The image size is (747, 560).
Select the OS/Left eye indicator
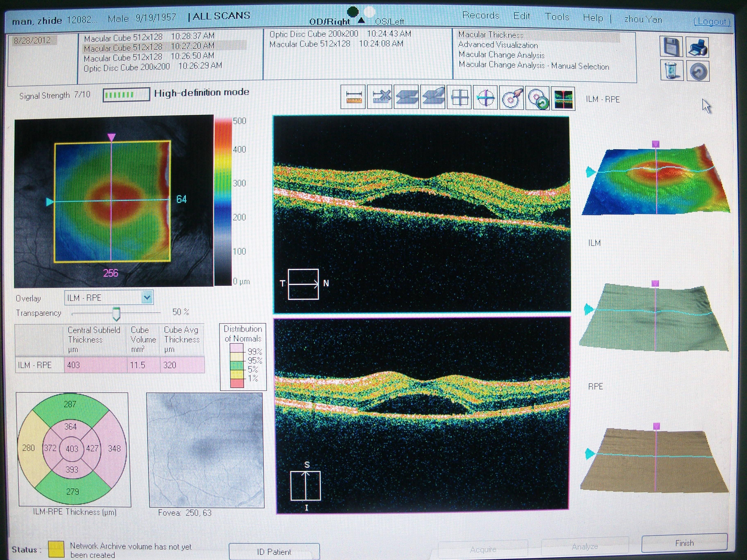[x=390, y=22]
